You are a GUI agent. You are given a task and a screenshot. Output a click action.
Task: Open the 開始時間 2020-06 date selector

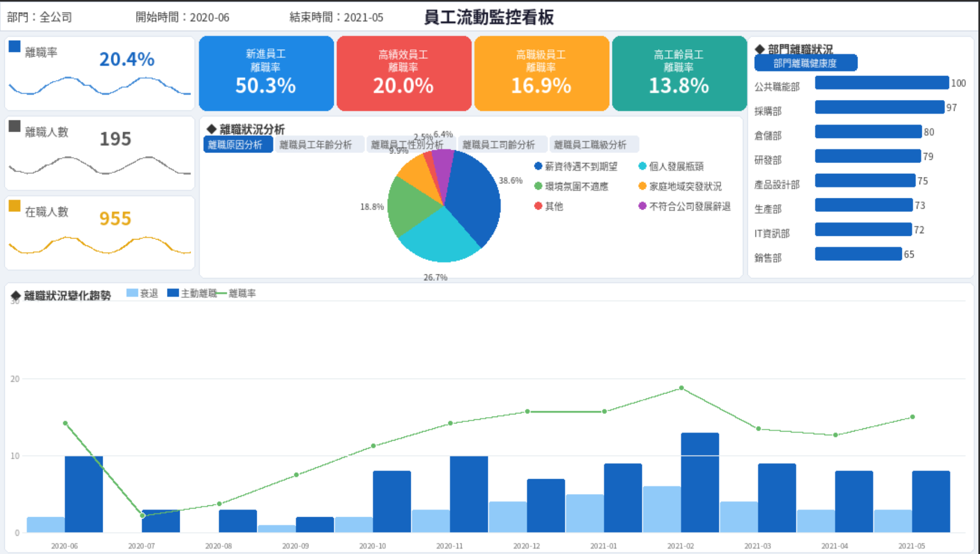182,17
